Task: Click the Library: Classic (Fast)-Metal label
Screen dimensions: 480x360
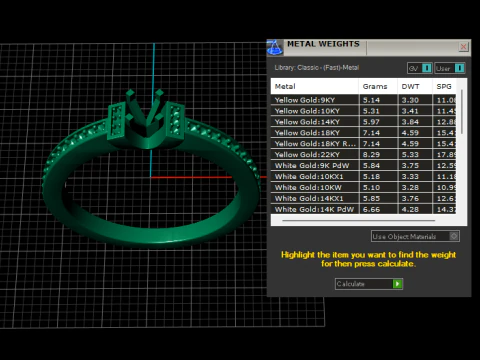Action: point(317,68)
